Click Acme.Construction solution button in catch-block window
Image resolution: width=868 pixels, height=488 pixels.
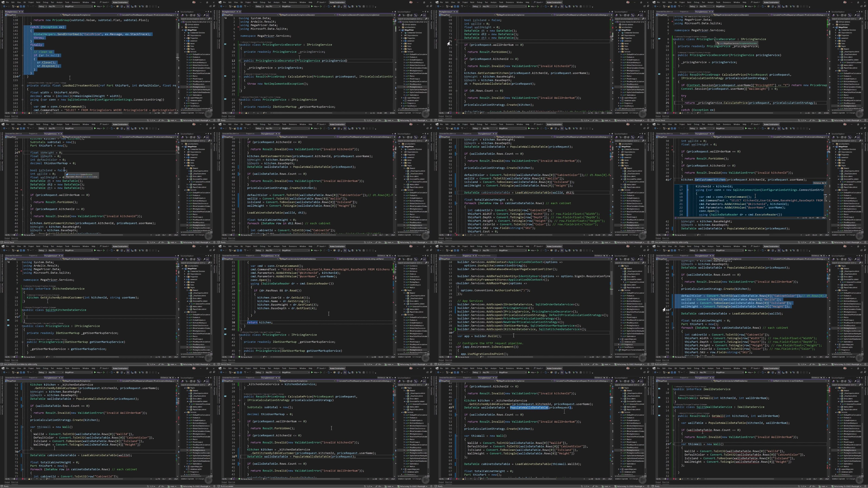[x=120, y=2]
